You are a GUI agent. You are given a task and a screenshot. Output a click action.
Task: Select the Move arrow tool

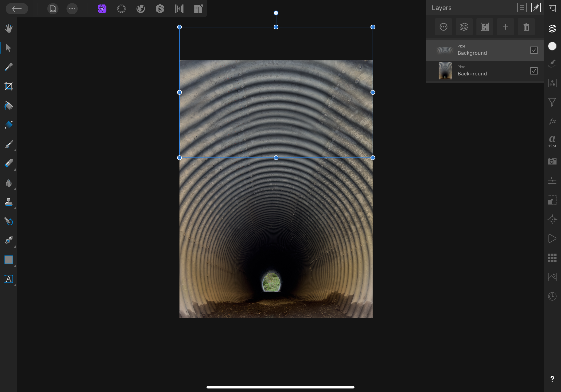[8, 48]
